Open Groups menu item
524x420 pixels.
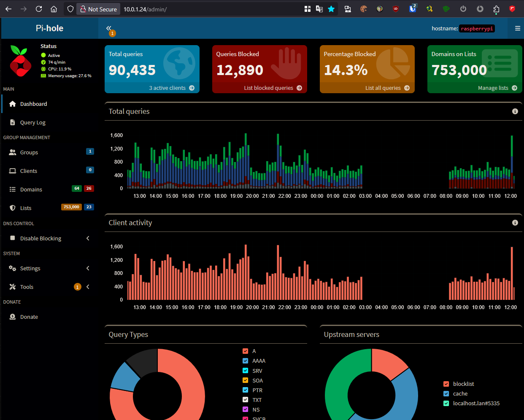[x=50, y=152]
